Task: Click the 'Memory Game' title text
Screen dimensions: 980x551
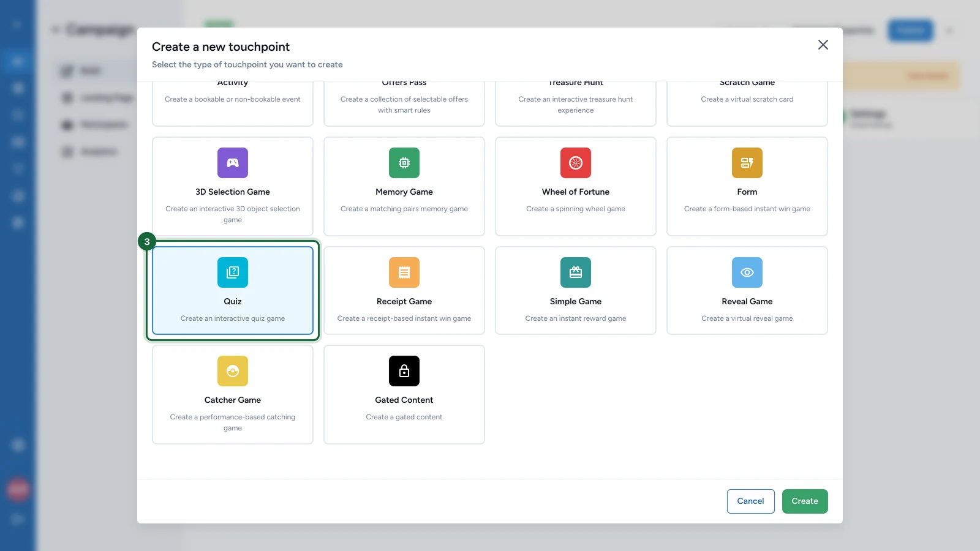Action: 404,192
